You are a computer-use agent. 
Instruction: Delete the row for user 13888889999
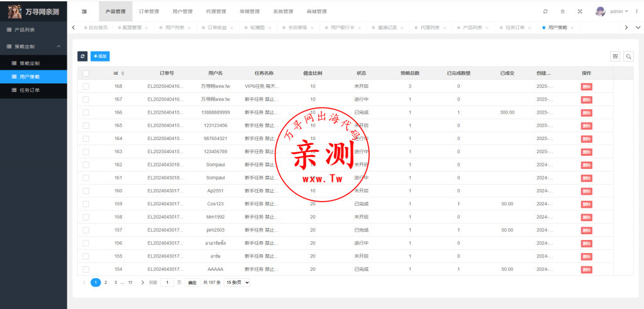(587, 113)
